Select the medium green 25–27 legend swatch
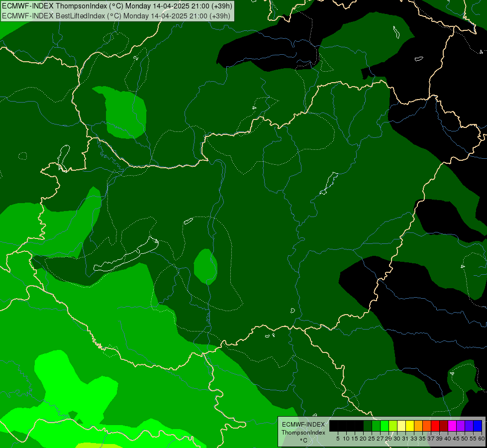 coord(376,426)
